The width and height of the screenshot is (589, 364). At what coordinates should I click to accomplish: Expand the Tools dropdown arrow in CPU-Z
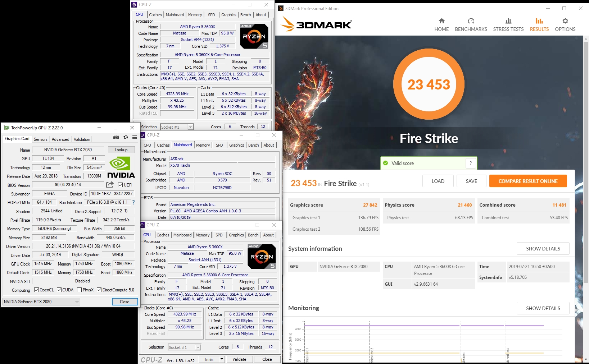(222, 359)
